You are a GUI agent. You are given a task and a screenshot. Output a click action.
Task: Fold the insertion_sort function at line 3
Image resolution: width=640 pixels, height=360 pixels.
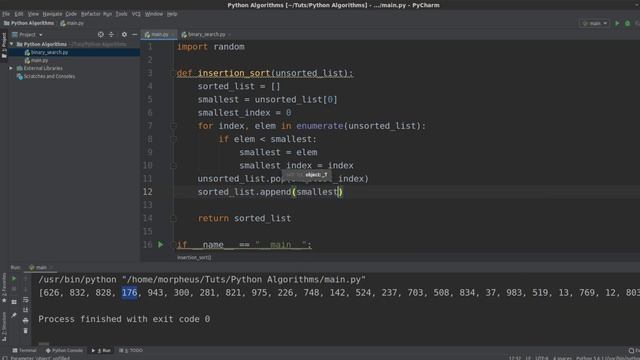(x=173, y=73)
